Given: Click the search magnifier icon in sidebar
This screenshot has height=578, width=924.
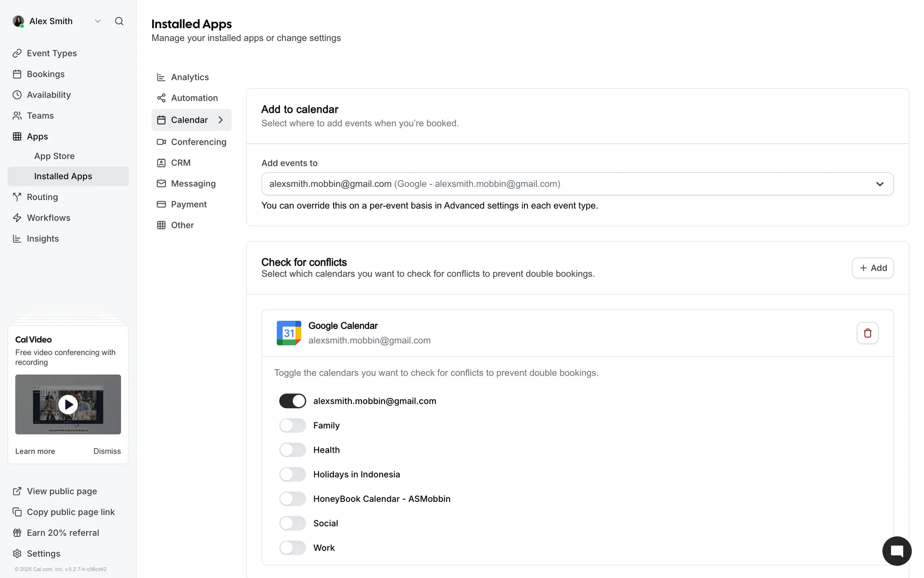Looking at the screenshot, I should [119, 21].
